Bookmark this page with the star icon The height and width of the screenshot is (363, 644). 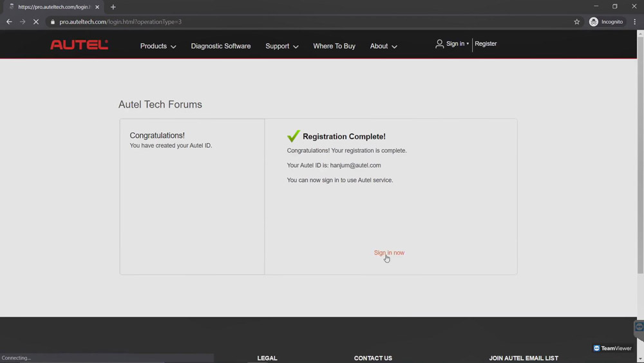576,22
